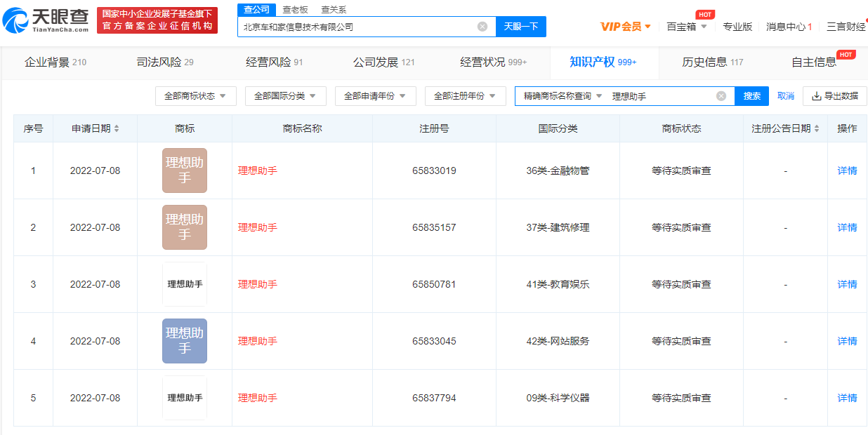Expand the 全部申请年份 filter

(375, 96)
